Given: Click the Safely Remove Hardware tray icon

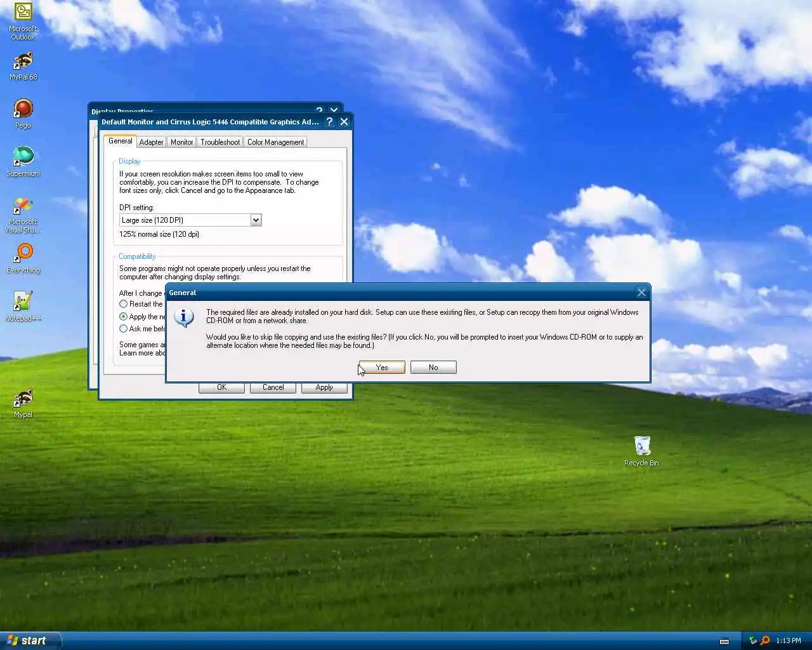Looking at the screenshot, I should pyautogui.click(x=753, y=640).
